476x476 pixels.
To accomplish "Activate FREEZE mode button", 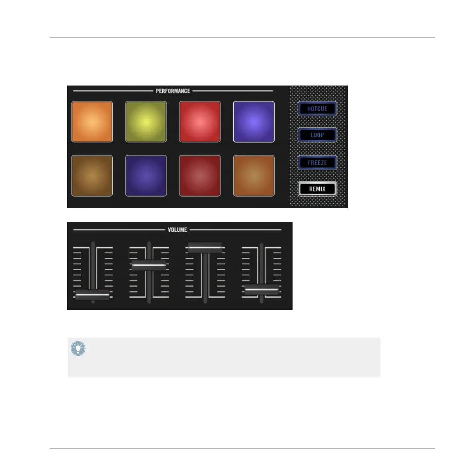I will point(317,163).
